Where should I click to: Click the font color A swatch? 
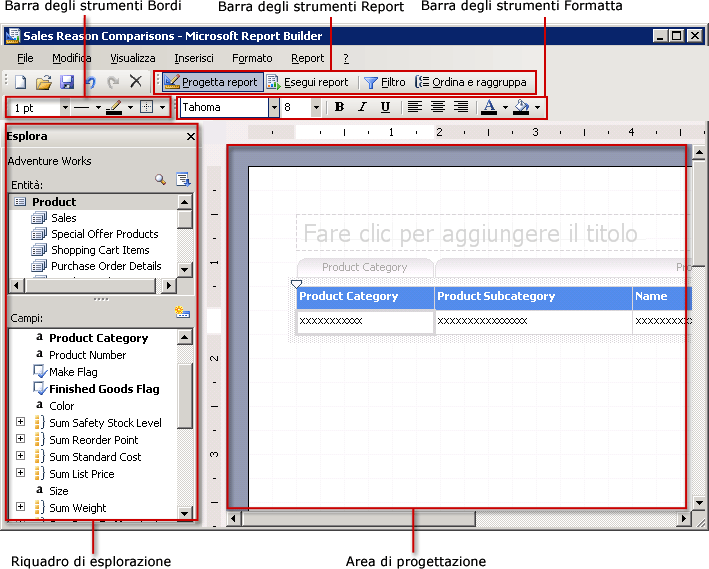coord(488,107)
